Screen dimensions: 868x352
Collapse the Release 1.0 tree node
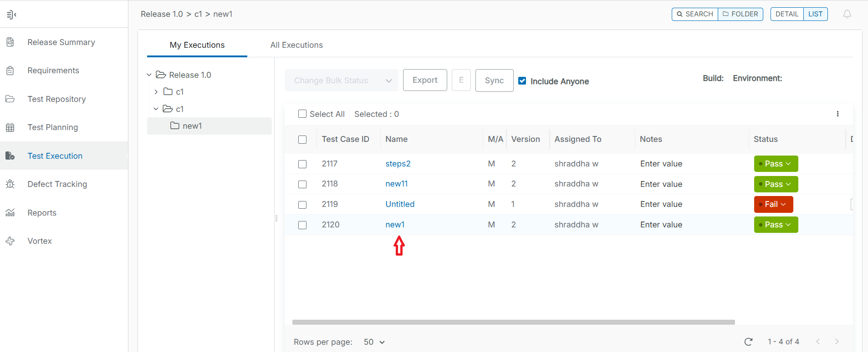(x=149, y=75)
